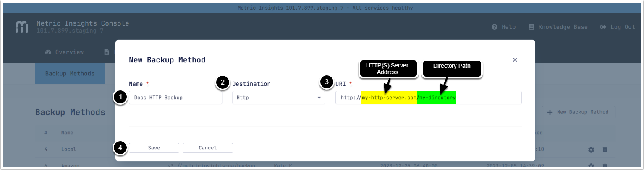The height and width of the screenshot is (170, 644).
Task: Open settings gear for the Local row
Action: (x=591, y=149)
